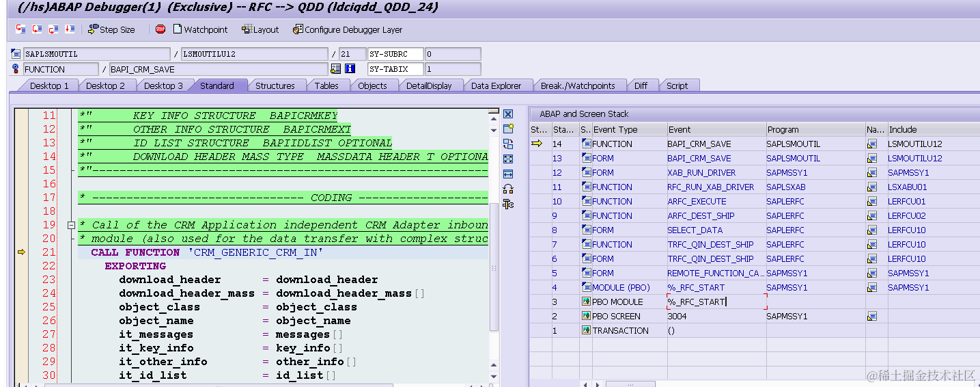980x387 pixels.
Task: Click the Maximize Horizontally icon in side strip
Action: [x=507, y=174]
